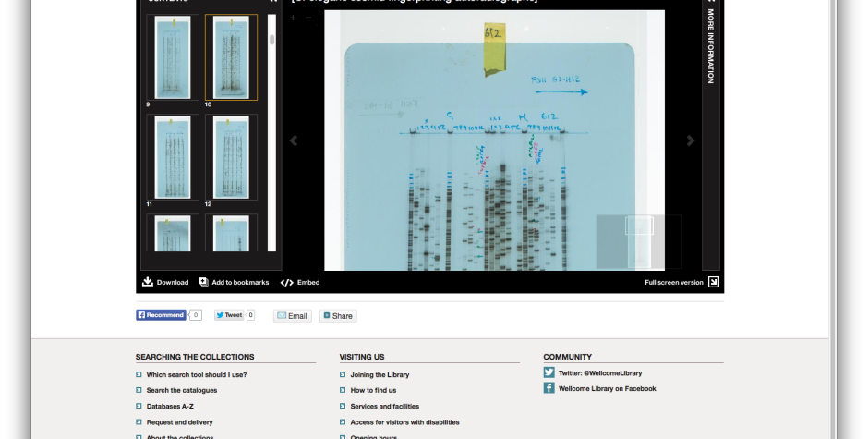The image size is (868, 439).
Task: Zoom in with the plus icon
Action: [293, 18]
